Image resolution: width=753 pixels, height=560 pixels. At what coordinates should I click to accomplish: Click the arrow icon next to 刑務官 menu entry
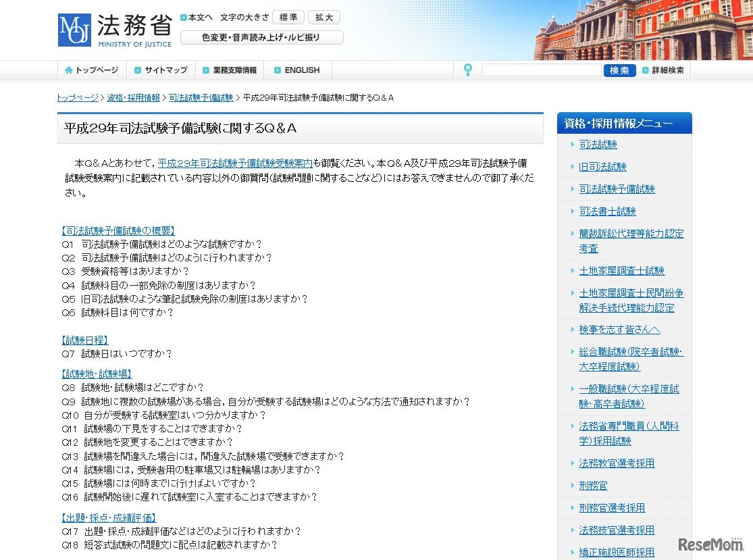pyautogui.click(x=573, y=485)
